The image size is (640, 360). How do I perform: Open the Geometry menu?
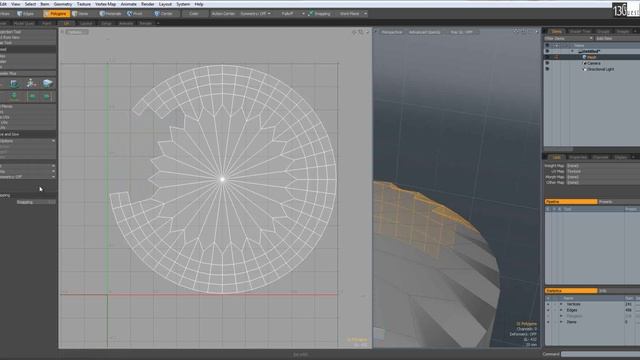[63, 4]
